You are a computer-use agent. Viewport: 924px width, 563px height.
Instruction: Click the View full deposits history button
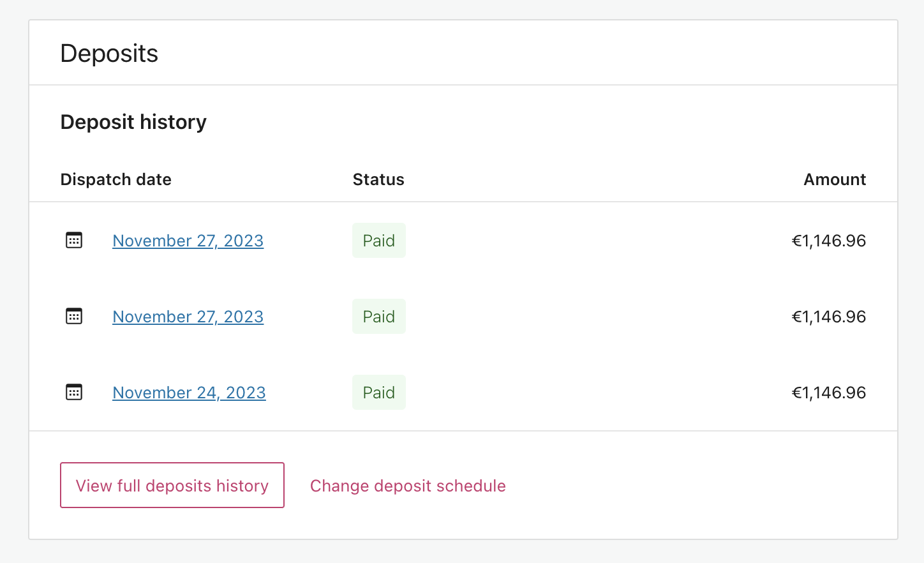click(x=172, y=485)
